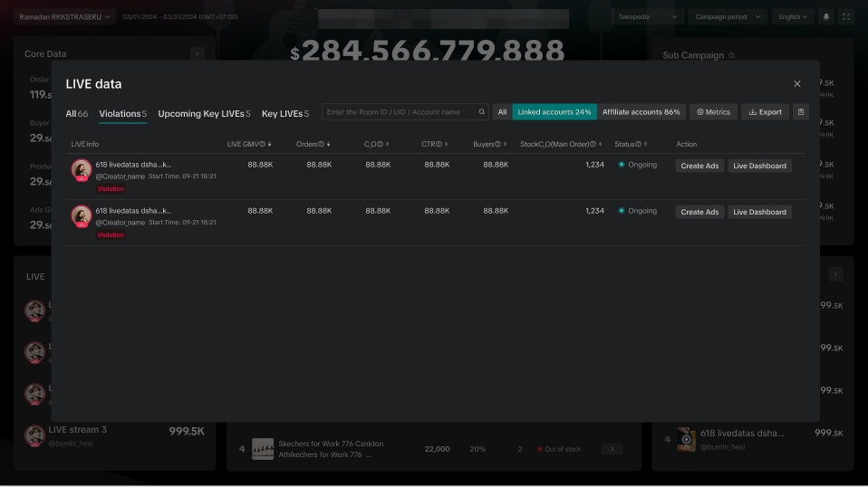Toggle Affiliate accounts 86% filter
Image resolution: width=868 pixels, height=487 pixels.
(x=641, y=112)
